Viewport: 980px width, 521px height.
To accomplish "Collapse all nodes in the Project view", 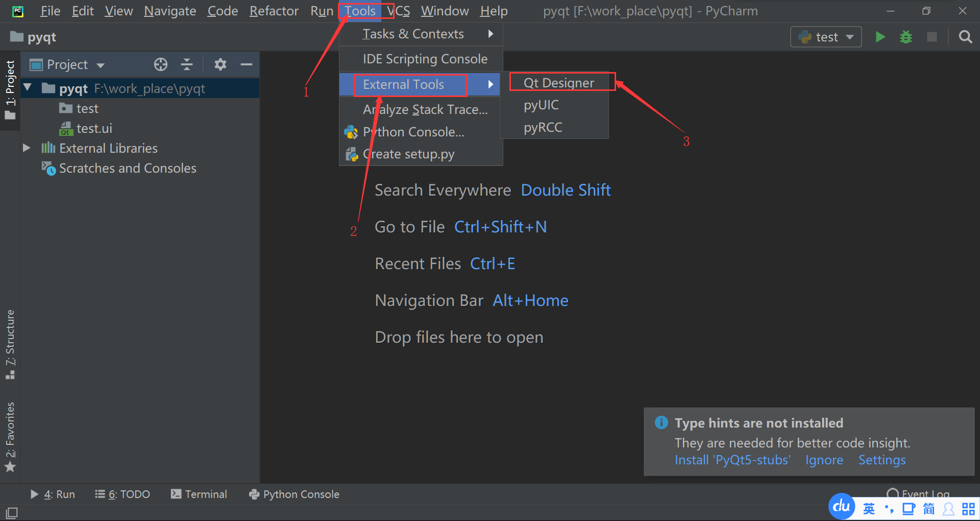I will [186, 64].
